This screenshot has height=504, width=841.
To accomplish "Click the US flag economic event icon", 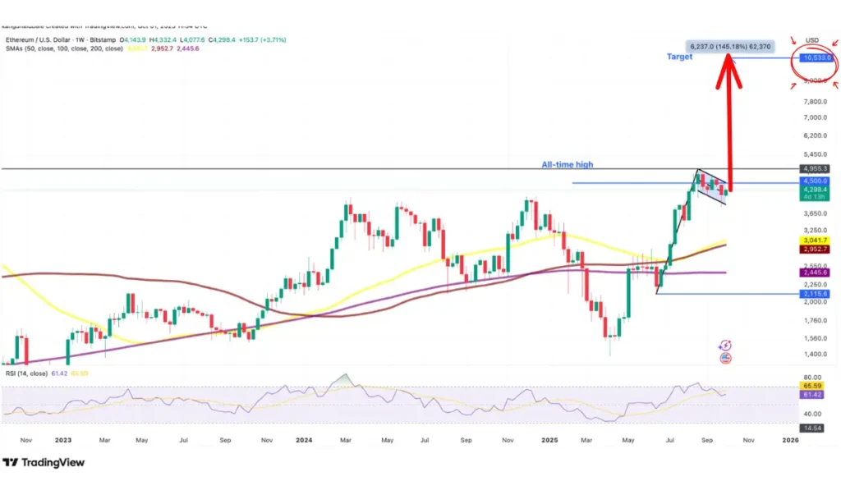I will (x=725, y=359).
